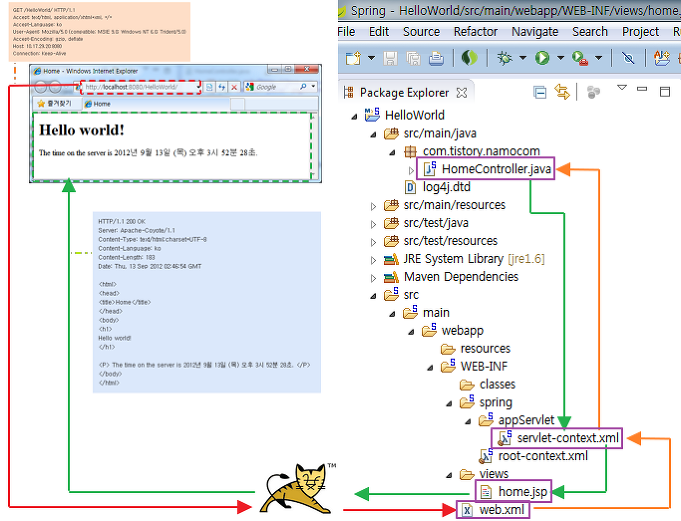Select root-context.xml file
This screenshot has height=521, width=681.
[x=543, y=456]
